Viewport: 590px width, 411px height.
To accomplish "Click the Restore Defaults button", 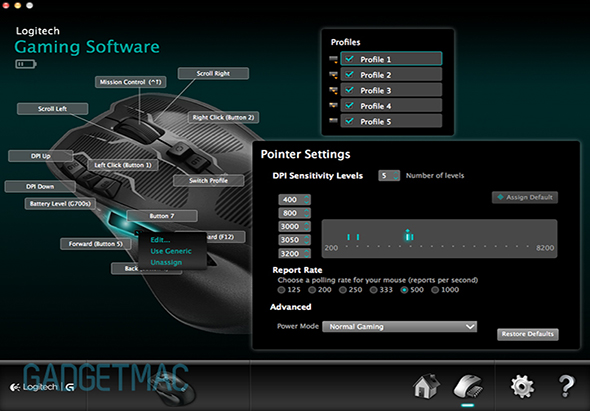I will pyautogui.click(x=528, y=334).
